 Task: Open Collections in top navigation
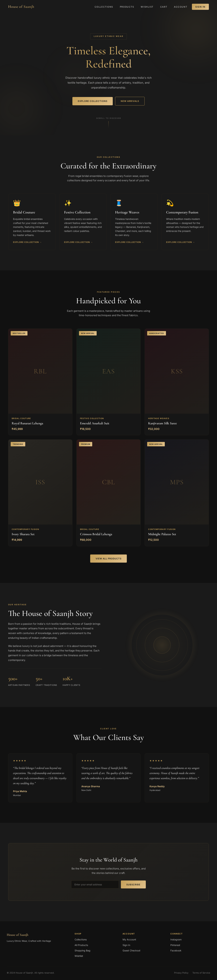tap(104, 7)
